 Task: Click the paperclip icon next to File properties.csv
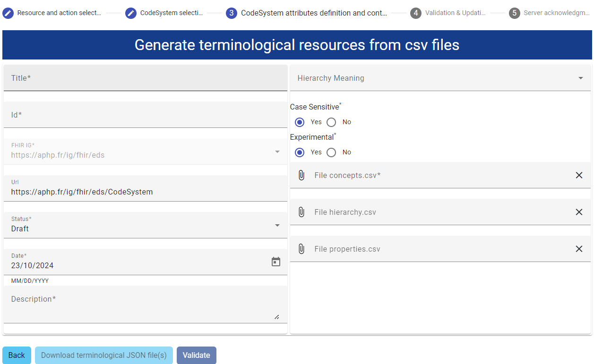[301, 249]
